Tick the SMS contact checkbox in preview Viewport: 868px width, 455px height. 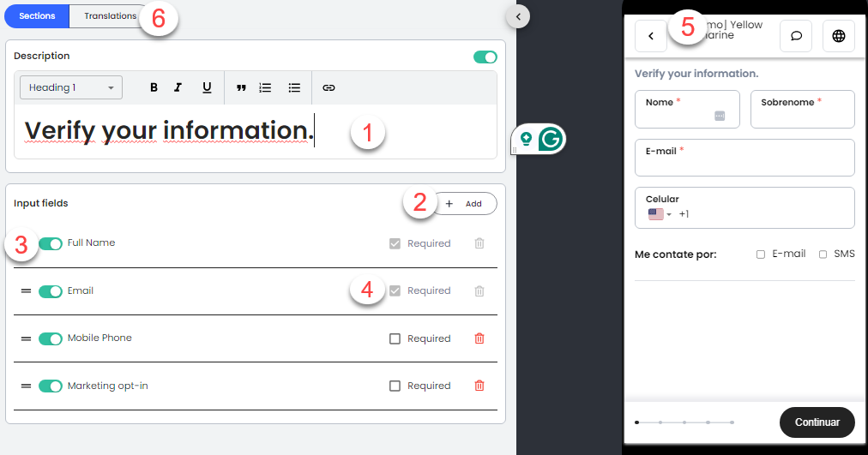[x=823, y=254]
